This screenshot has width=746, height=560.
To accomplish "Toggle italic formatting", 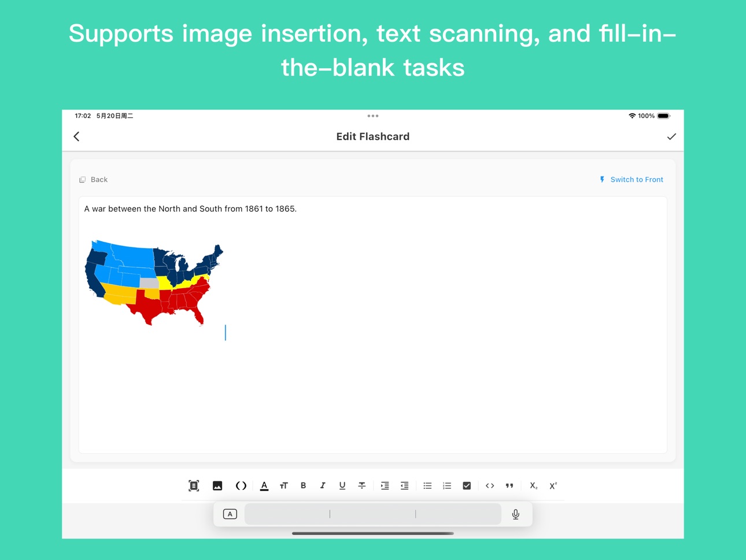I will [323, 486].
